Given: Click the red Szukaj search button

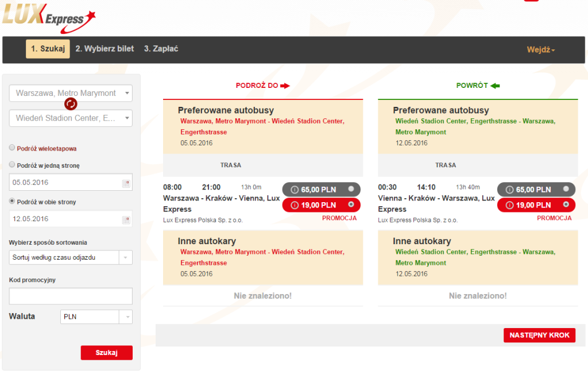Looking at the screenshot, I should tap(106, 353).
